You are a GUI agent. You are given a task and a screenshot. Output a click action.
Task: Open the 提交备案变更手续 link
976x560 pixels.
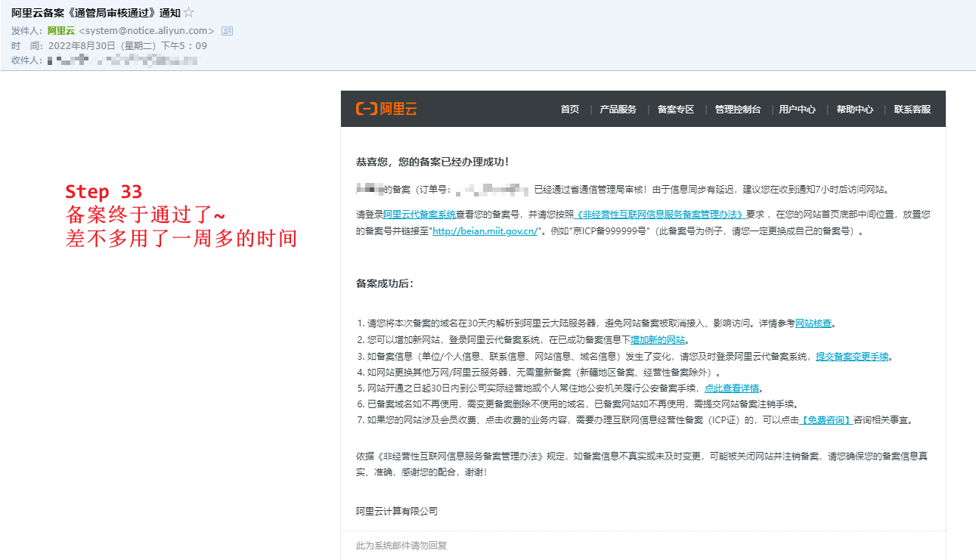point(853,357)
